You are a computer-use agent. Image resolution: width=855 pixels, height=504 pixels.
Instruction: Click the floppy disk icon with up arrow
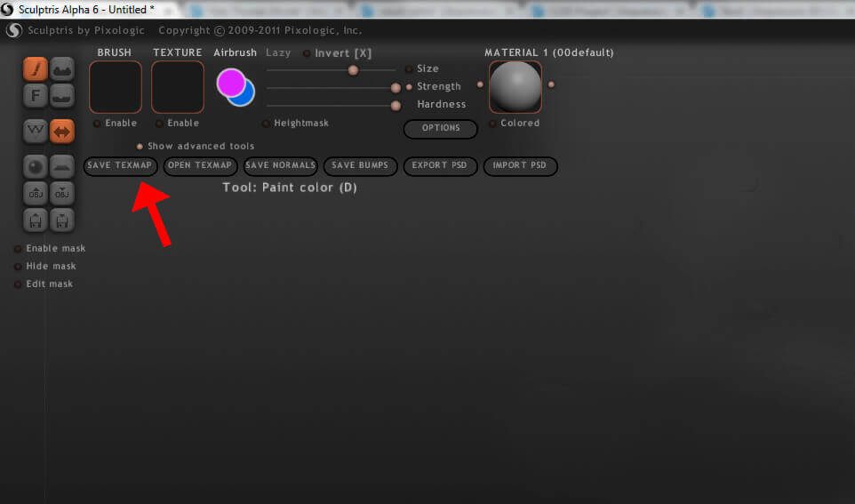36,220
